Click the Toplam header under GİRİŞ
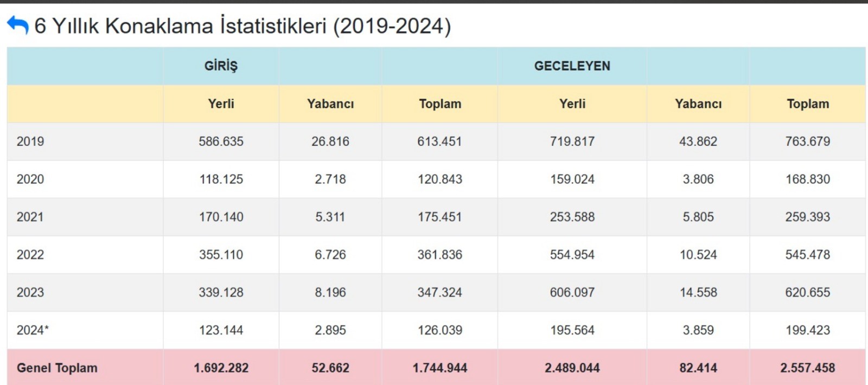 click(441, 104)
